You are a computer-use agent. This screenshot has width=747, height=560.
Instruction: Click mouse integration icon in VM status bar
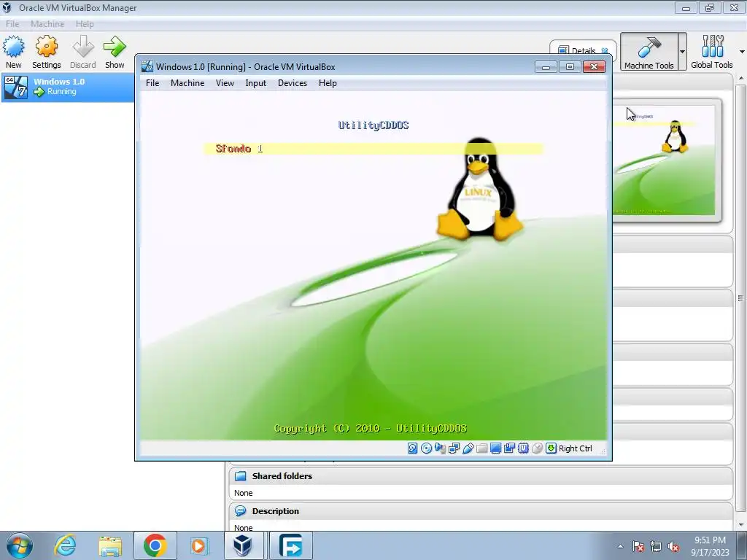coord(537,448)
